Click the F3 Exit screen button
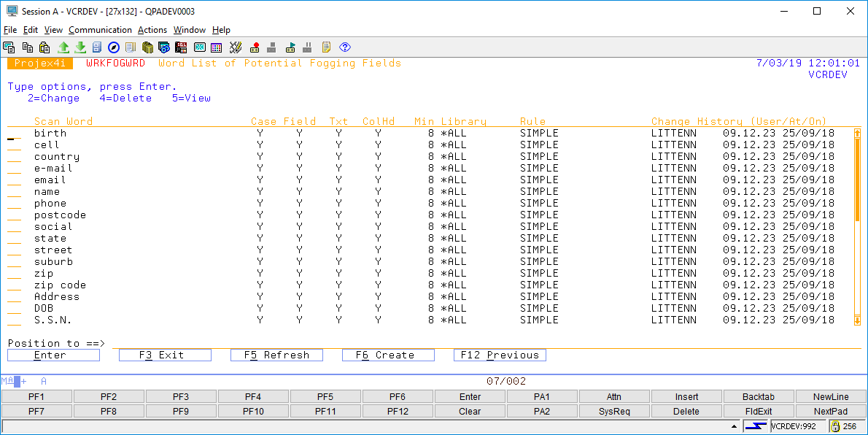Image resolution: width=868 pixels, height=435 pixels. pos(165,355)
